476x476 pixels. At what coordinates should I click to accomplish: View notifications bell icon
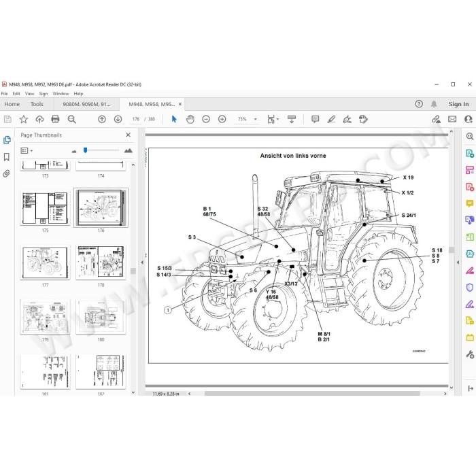coord(434,104)
